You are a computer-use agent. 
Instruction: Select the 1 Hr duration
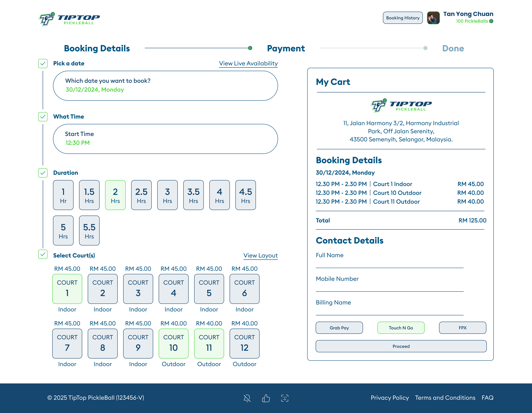tap(63, 195)
